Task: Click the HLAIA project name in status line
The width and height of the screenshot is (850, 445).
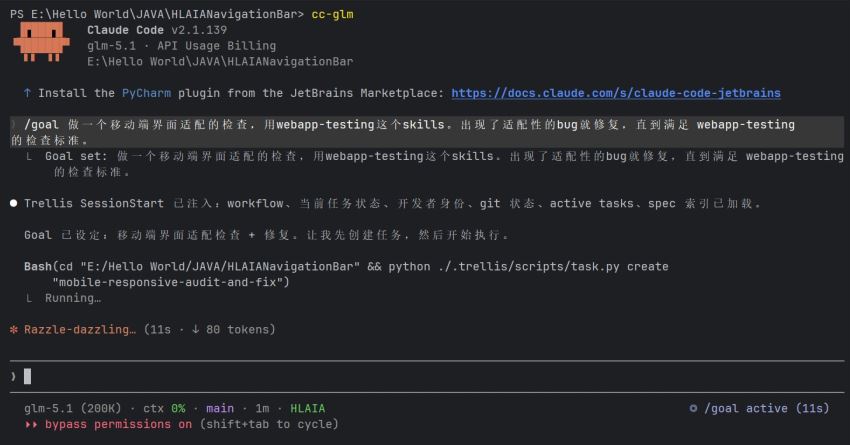Action: pos(307,409)
